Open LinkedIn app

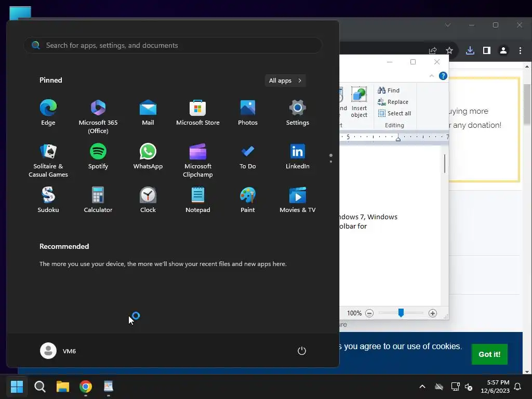pyautogui.click(x=298, y=157)
